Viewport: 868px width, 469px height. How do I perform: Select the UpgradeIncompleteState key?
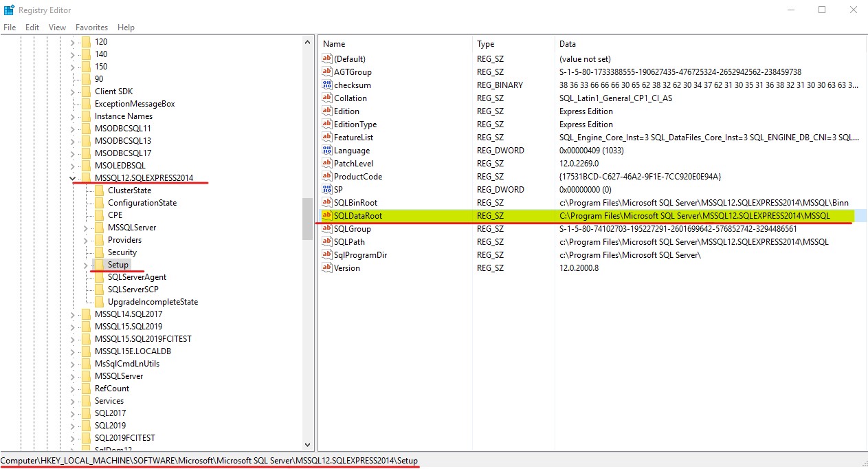153,302
